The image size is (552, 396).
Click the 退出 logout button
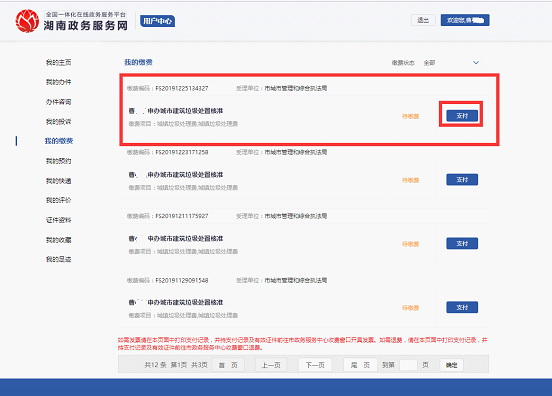pos(423,20)
